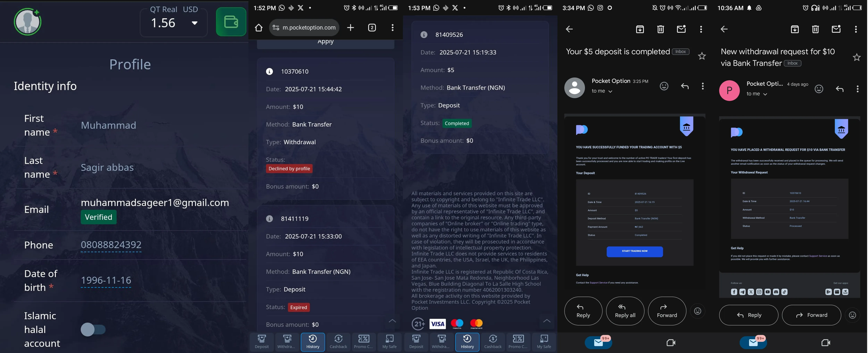
Task: Click the Expired status label
Action: (x=299, y=307)
